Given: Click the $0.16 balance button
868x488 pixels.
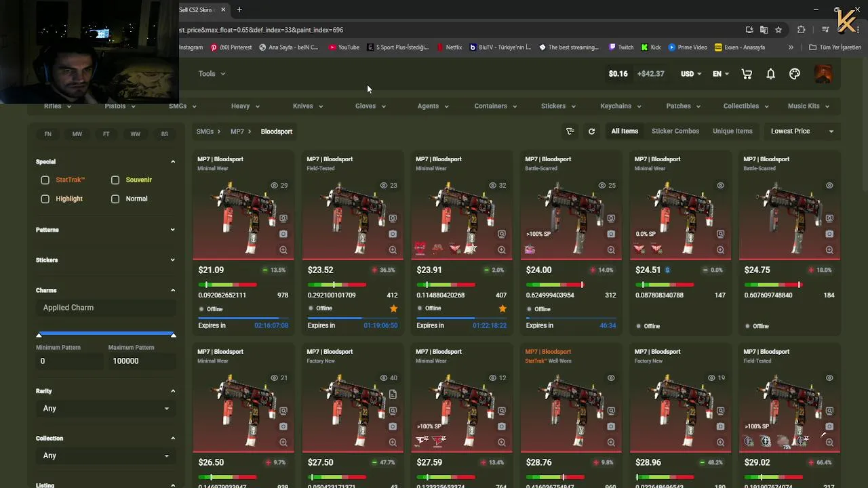Looking at the screenshot, I should click(x=618, y=74).
